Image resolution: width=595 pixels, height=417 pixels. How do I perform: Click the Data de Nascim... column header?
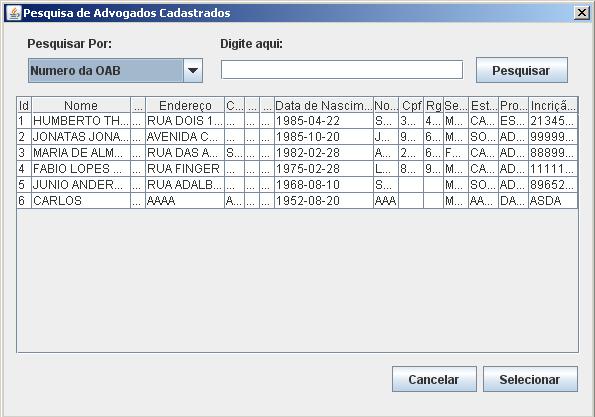point(324,105)
